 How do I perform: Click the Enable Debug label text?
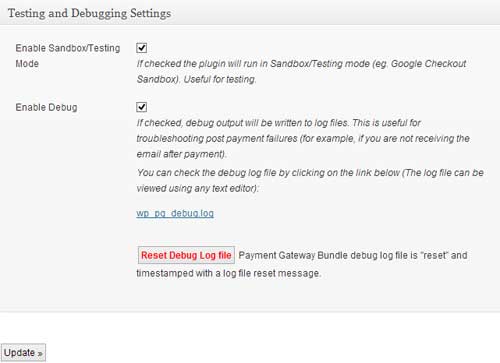click(46, 107)
